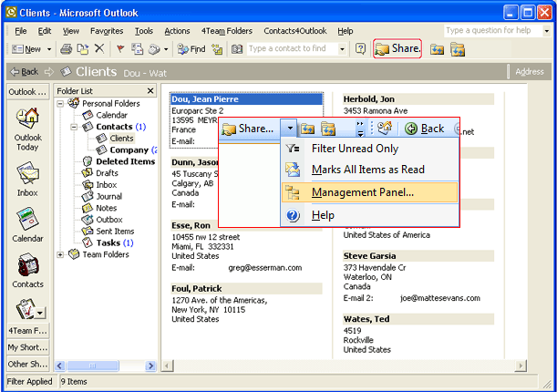Click the Print icon in toolbar
This screenshot has width=557, height=392.
coord(66,49)
